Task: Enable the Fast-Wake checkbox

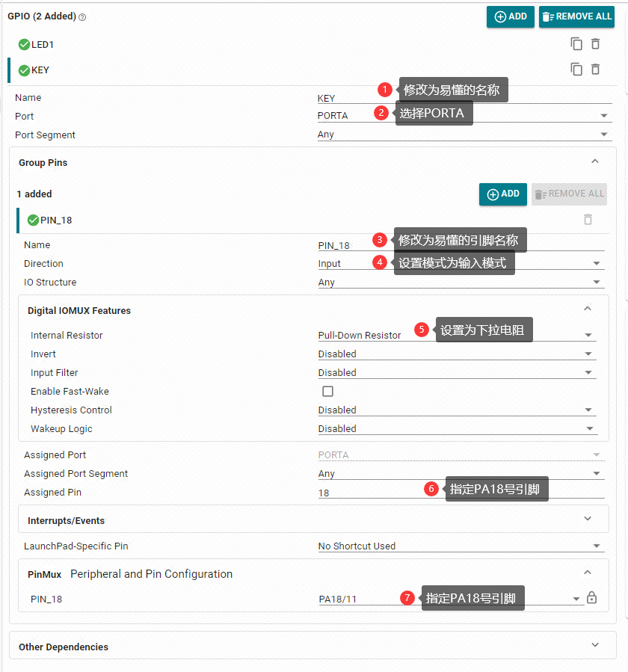Action: pyautogui.click(x=327, y=391)
